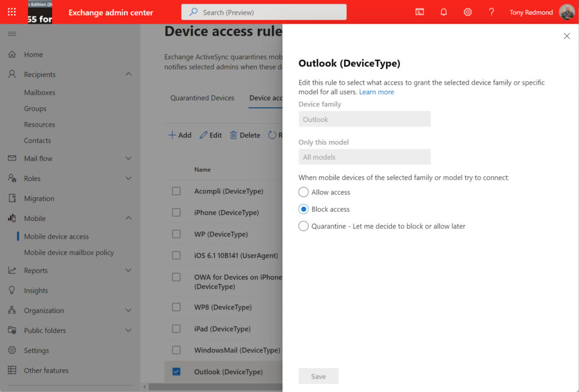
Task: Expand the Roles chevron
Action: (128, 178)
